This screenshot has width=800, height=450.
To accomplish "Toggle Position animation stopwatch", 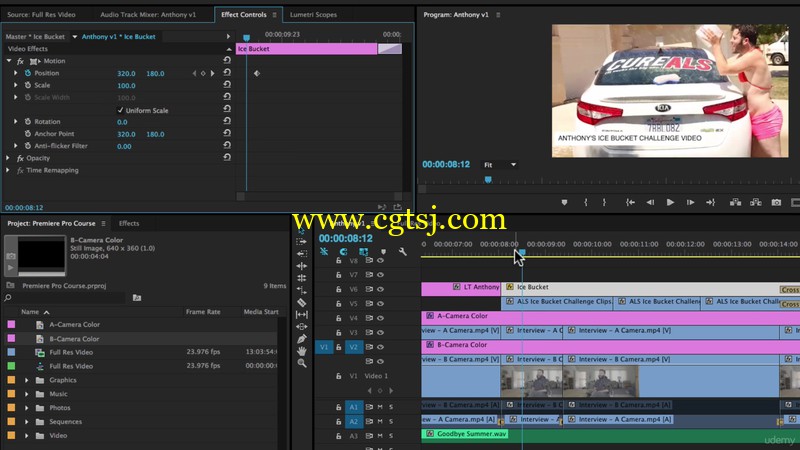I will click(x=28, y=73).
